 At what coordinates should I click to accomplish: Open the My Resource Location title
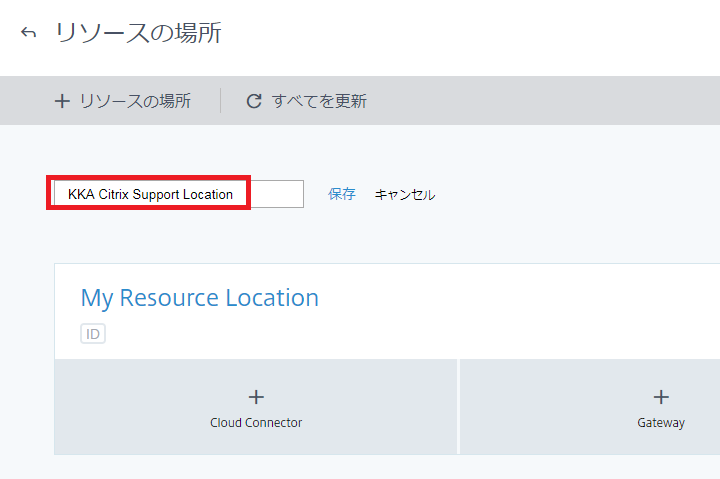click(199, 298)
